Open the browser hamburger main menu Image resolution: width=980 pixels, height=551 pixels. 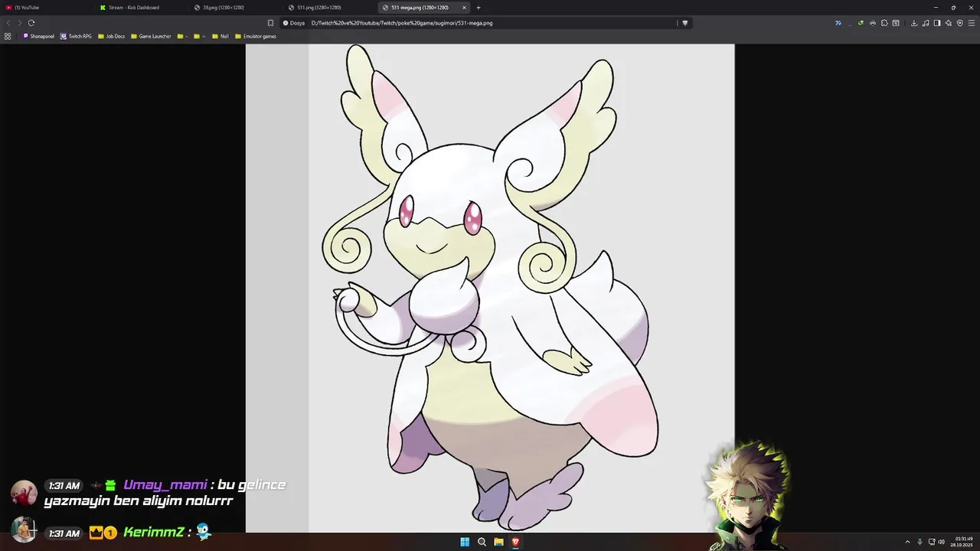[972, 23]
